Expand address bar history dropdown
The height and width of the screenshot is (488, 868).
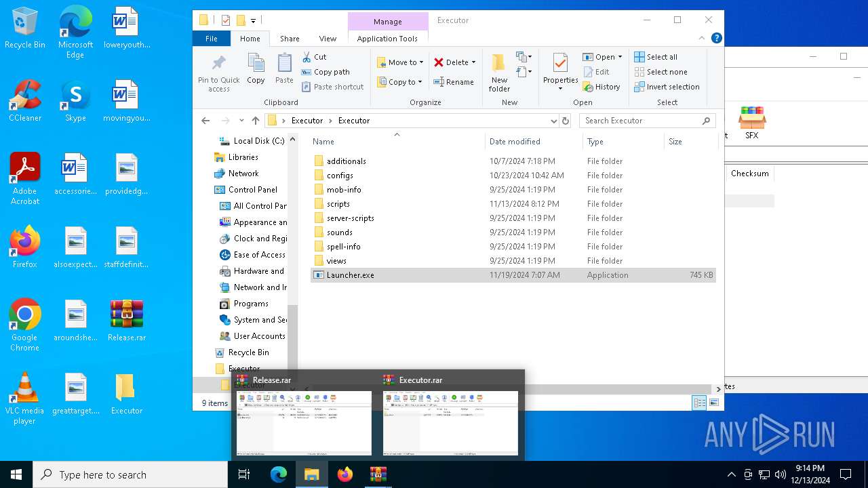554,121
